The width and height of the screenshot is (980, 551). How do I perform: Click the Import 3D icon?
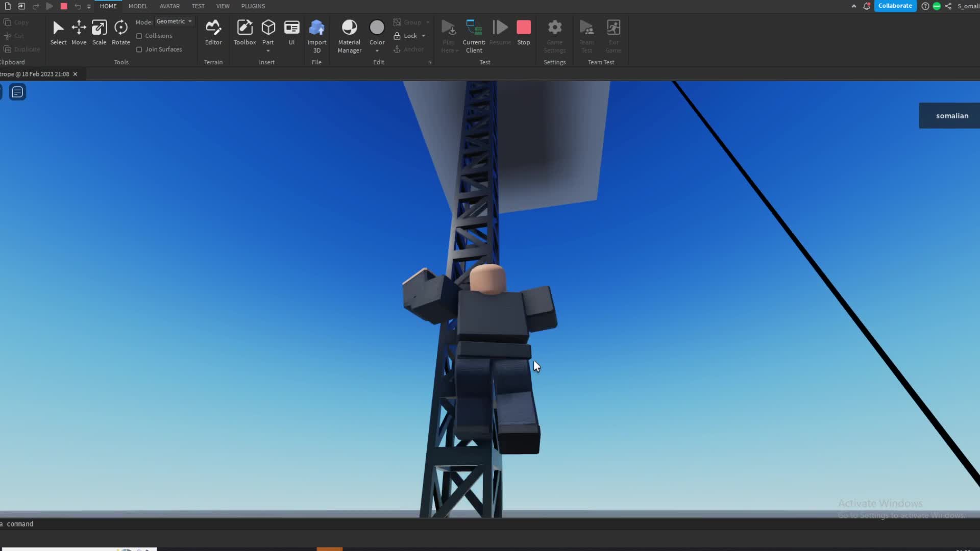point(316,28)
